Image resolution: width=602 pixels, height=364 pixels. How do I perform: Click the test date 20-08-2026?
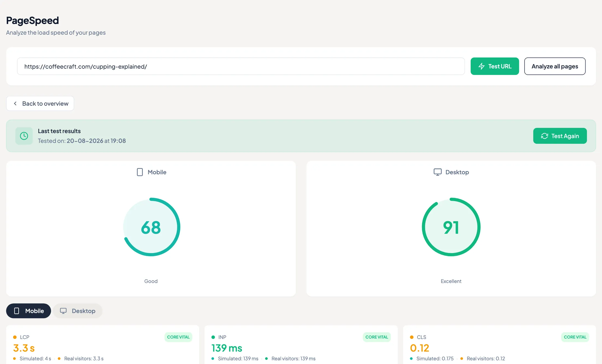[85, 141]
